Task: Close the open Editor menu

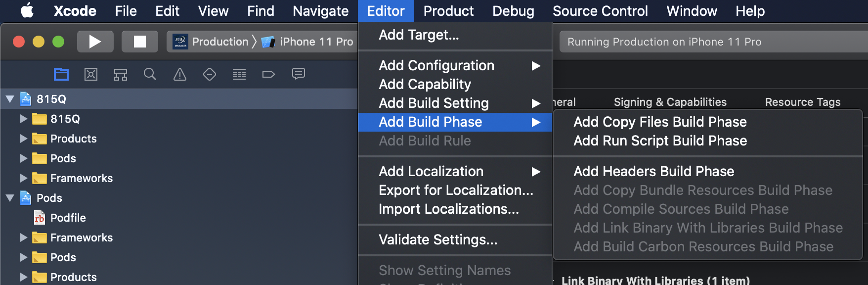Action: tap(386, 10)
